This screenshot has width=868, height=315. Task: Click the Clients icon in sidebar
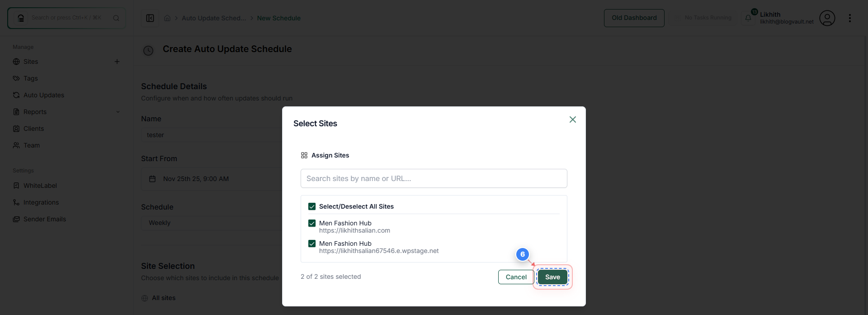pyautogui.click(x=16, y=129)
